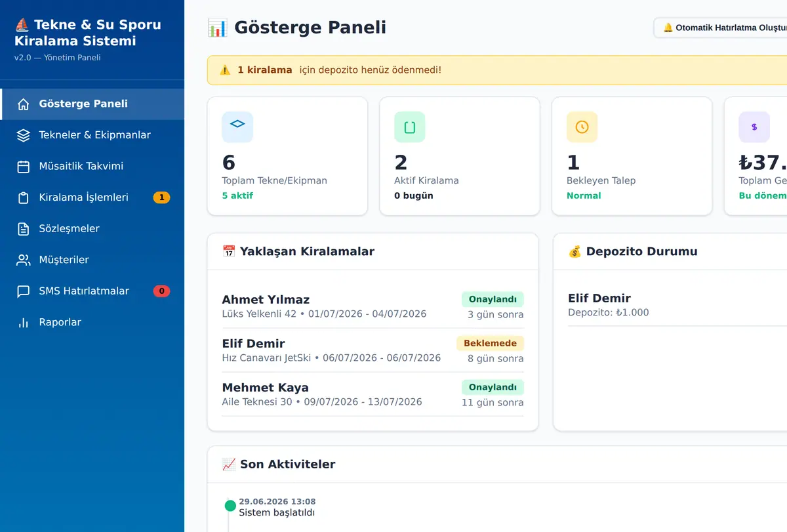Open Müsaitlik Takvimi from the sidebar
Viewport: 787px width, 532px height.
click(93, 167)
